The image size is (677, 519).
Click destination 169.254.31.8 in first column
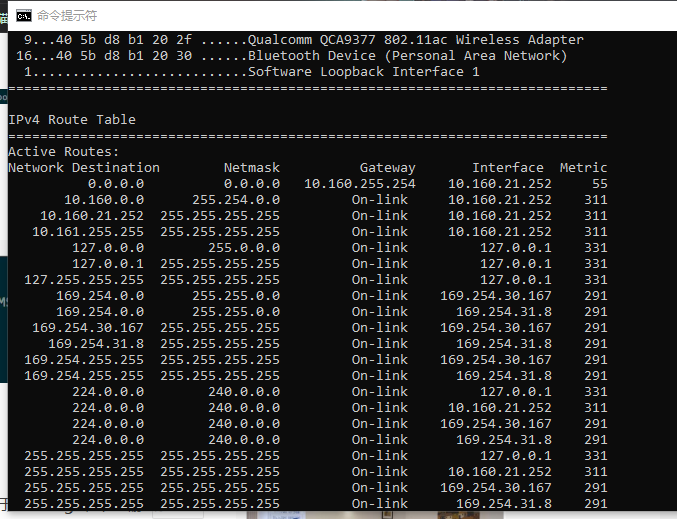click(x=96, y=344)
